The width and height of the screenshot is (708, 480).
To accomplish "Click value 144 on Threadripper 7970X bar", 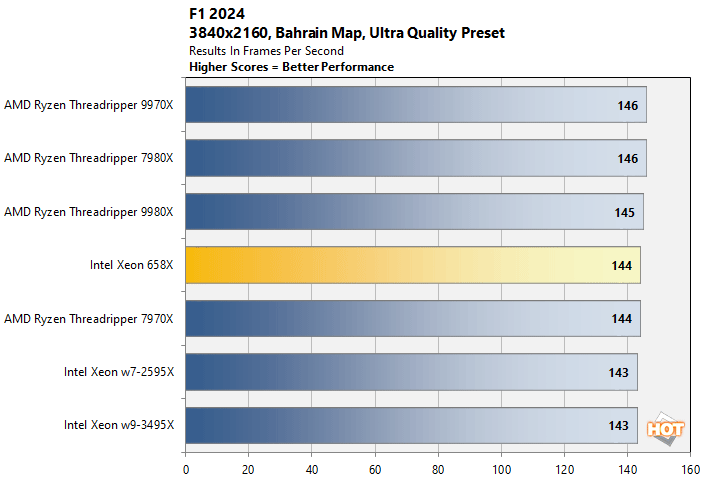I will tap(622, 319).
